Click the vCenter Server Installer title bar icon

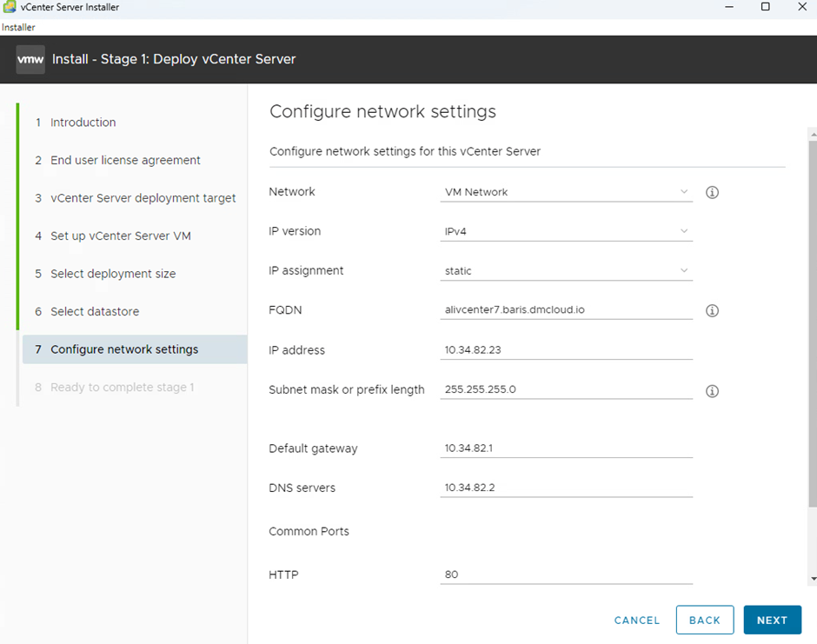9,7
